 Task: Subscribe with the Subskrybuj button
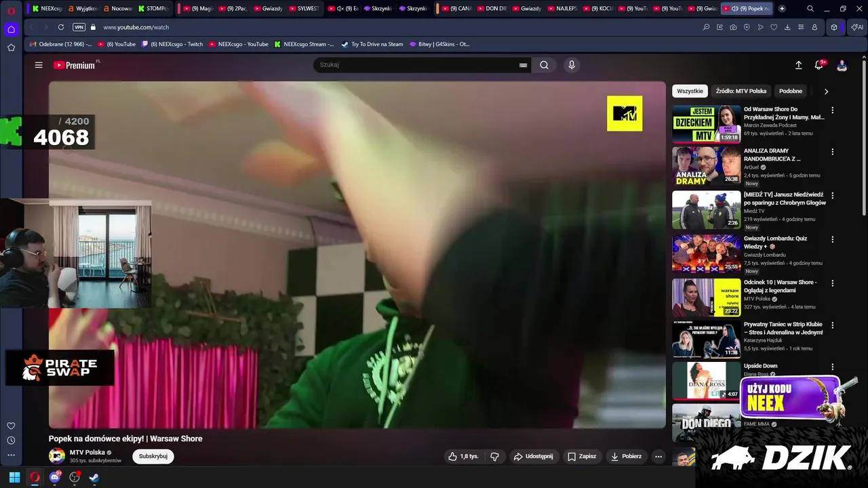tap(153, 456)
